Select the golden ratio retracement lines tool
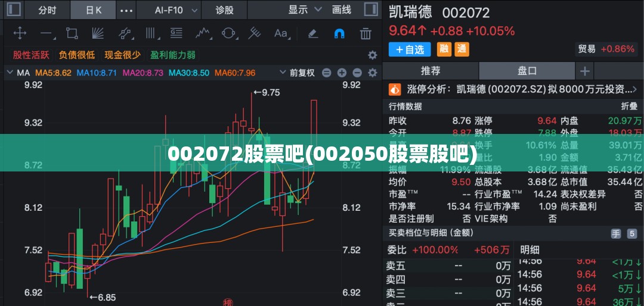 177,33
